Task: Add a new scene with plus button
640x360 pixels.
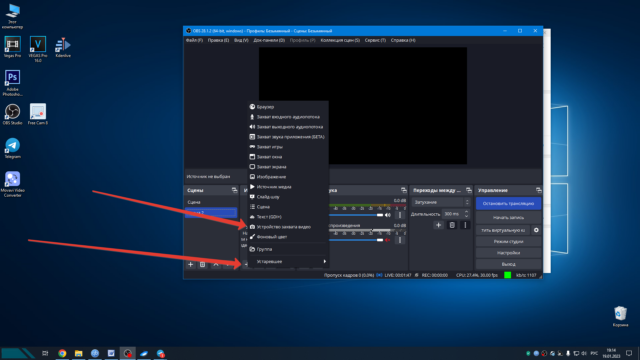Action: (x=190, y=264)
